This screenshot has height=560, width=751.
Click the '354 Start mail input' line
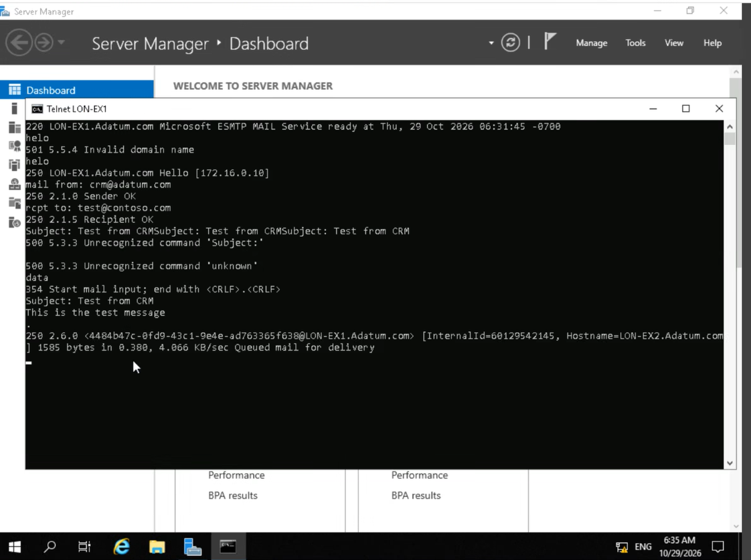click(x=153, y=289)
